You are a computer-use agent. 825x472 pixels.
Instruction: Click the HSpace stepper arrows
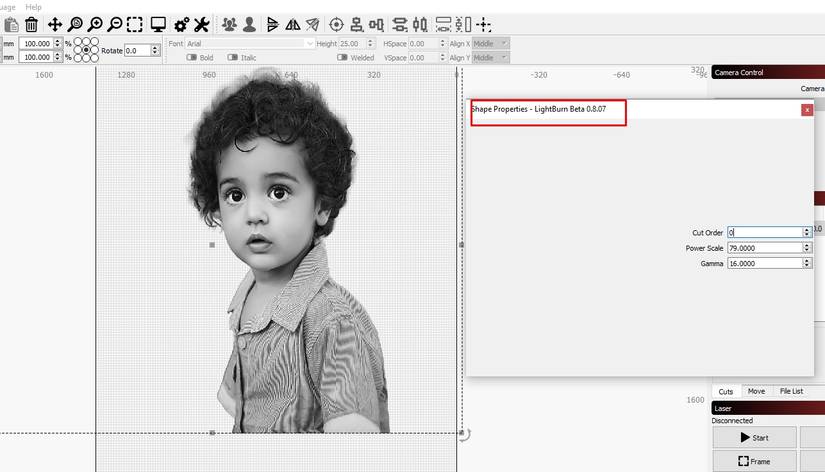click(x=442, y=44)
